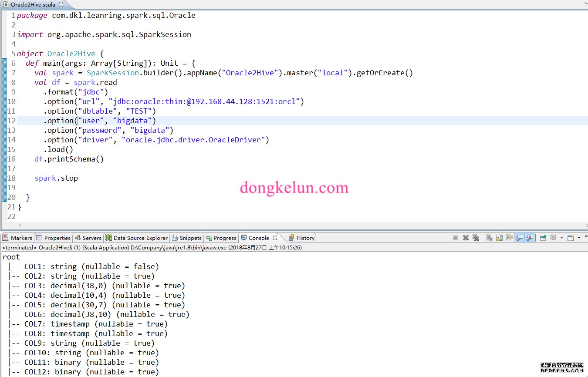Close the Console view tab
The image size is (588, 377).
point(275,238)
